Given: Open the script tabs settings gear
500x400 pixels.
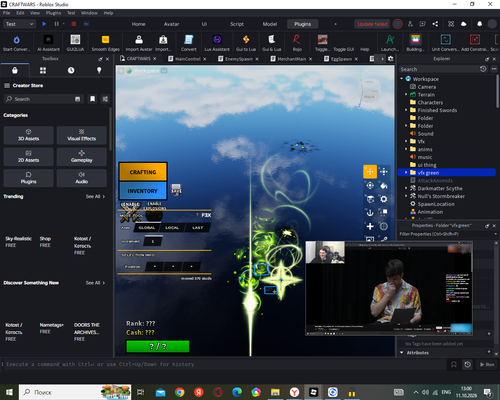Looking at the screenshot, I should [x=391, y=59].
